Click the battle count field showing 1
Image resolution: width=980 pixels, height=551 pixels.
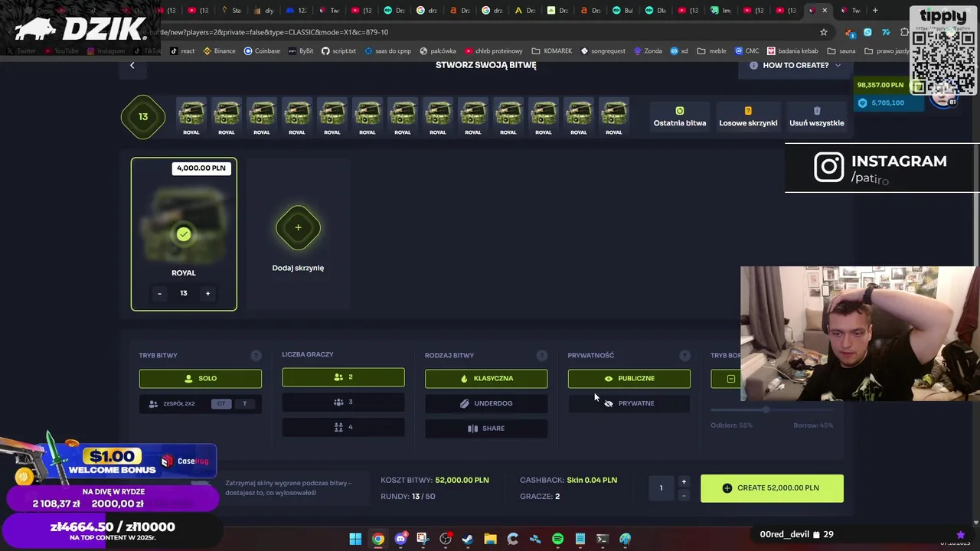tap(661, 488)
